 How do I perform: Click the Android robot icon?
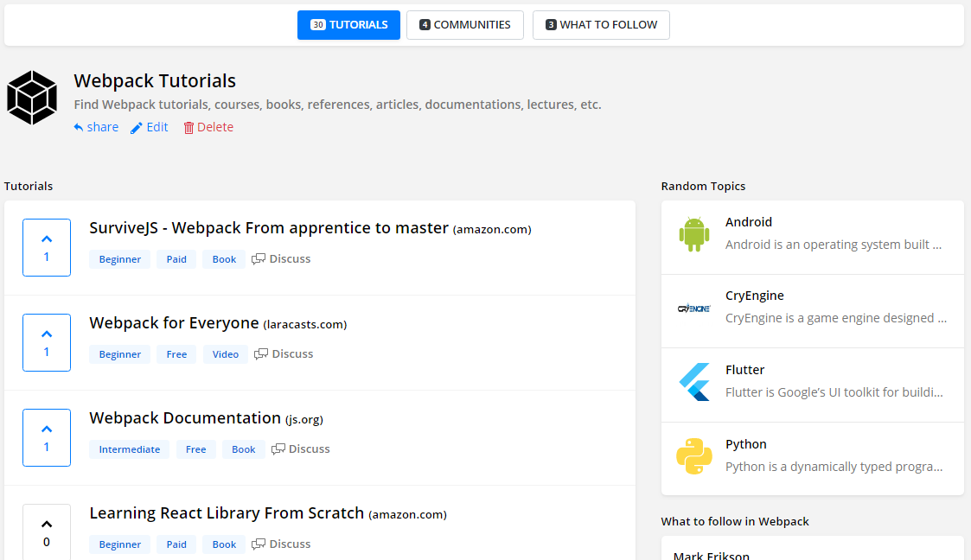click(x=694, y=234)
